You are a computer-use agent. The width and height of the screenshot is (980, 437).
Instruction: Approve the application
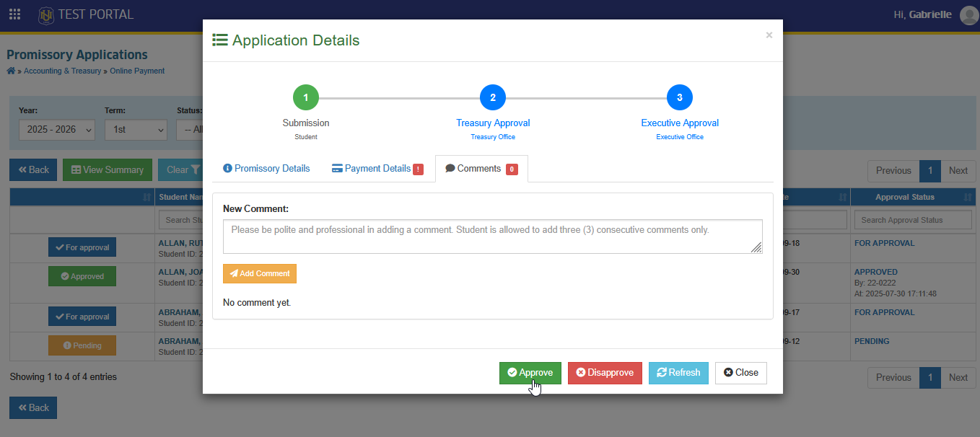(530, 373)
